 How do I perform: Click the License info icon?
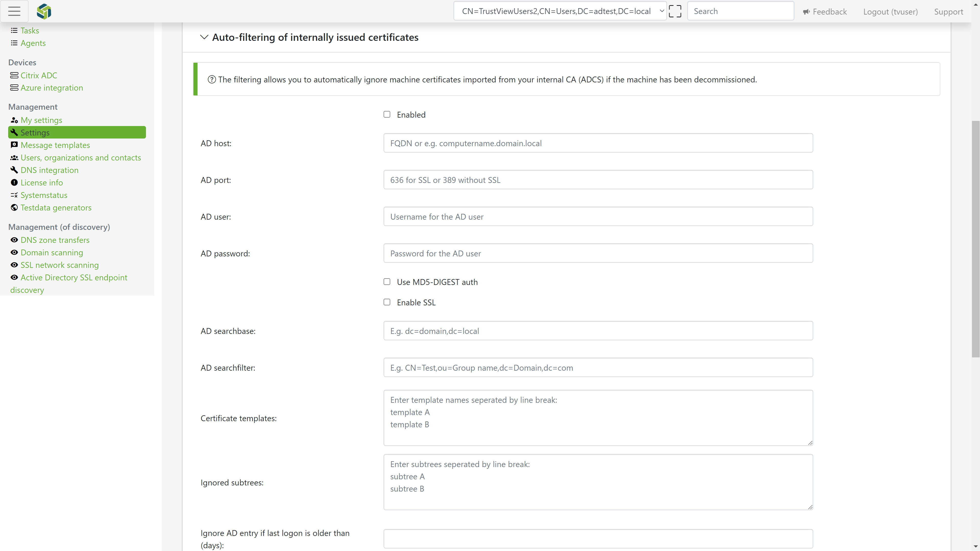click(14, 182)
